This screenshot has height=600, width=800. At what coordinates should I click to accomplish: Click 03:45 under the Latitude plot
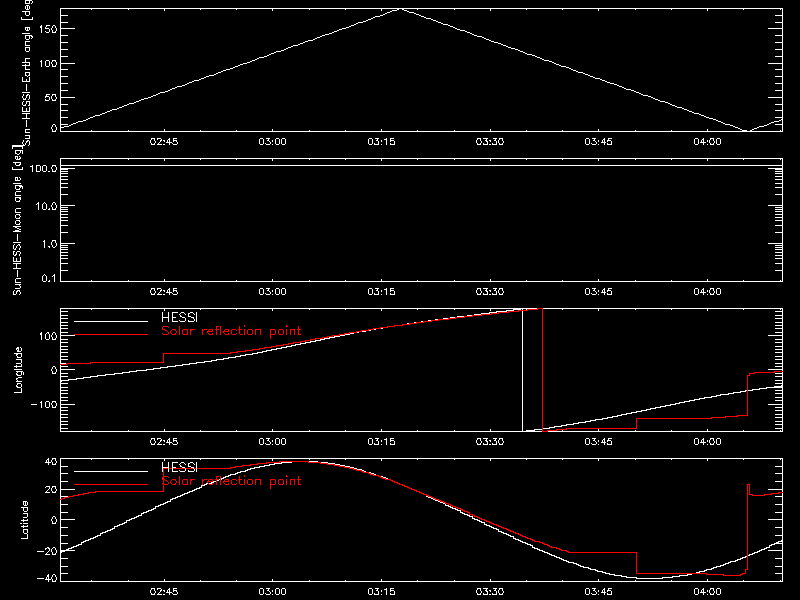(598, 592)
